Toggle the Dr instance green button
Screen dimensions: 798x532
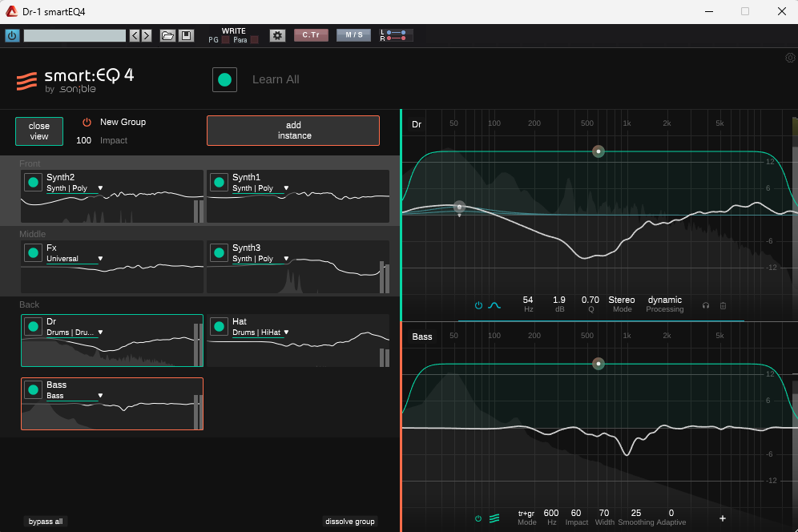[34, 326]
